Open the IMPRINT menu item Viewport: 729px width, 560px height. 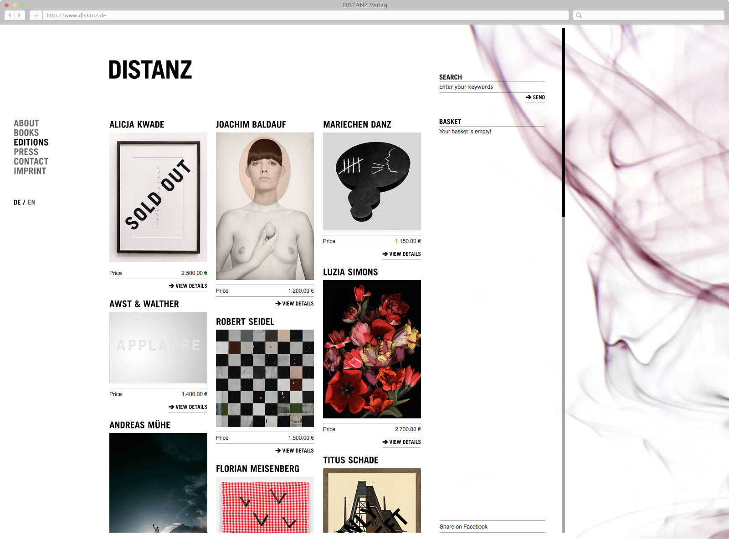pyautogui.click(x=30, y=171)
